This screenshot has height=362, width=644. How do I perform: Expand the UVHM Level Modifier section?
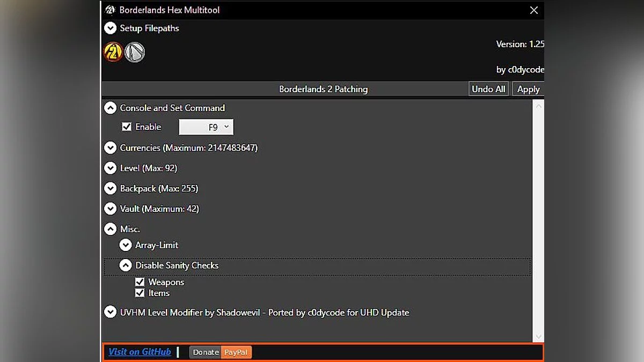(x=111, y=312)
